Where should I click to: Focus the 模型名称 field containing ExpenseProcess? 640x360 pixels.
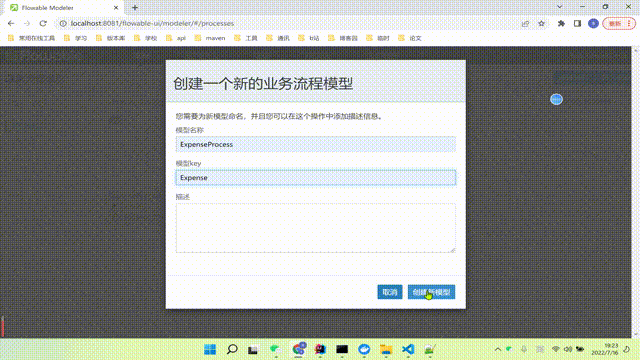click(316, 144)
